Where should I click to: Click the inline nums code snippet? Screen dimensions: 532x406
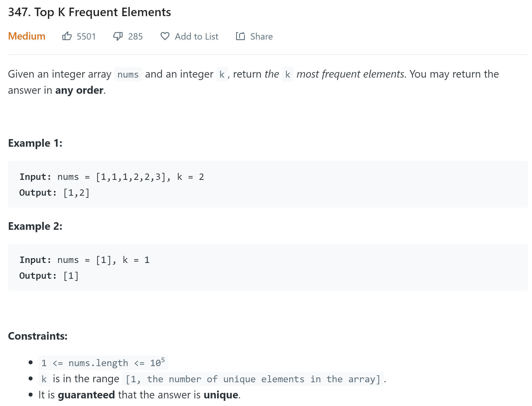tap(128, 74)
